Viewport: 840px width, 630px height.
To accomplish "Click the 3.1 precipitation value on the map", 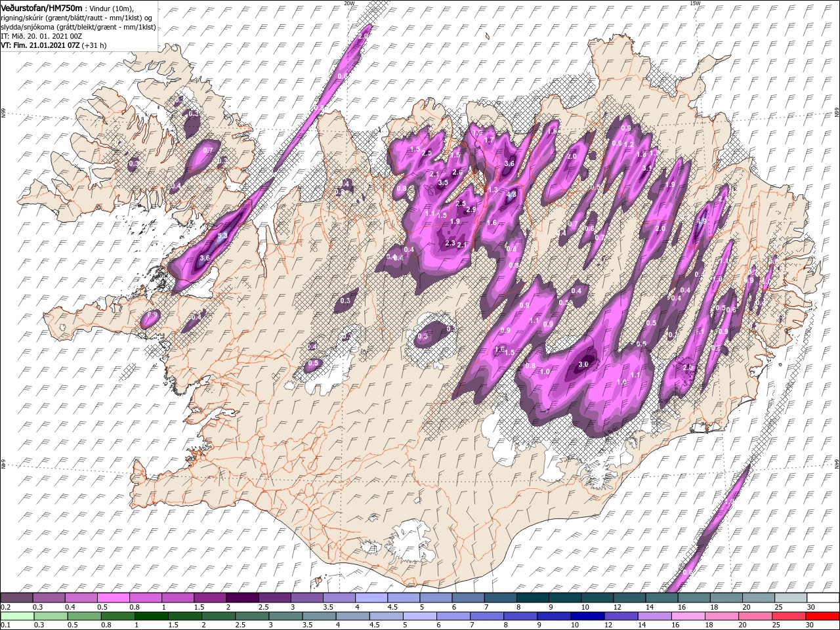I will pos(646,168).
